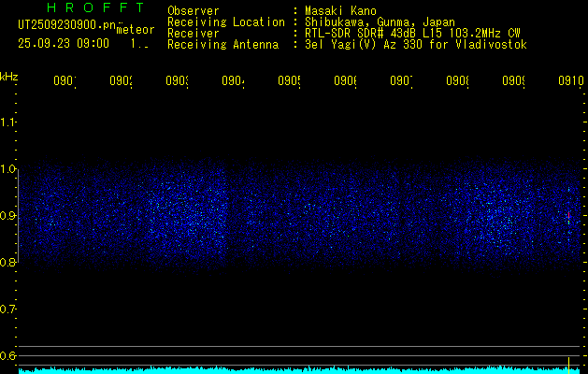588x374 pixels.
Task: Select the Receiving Location label
Action: click(226, 22)
